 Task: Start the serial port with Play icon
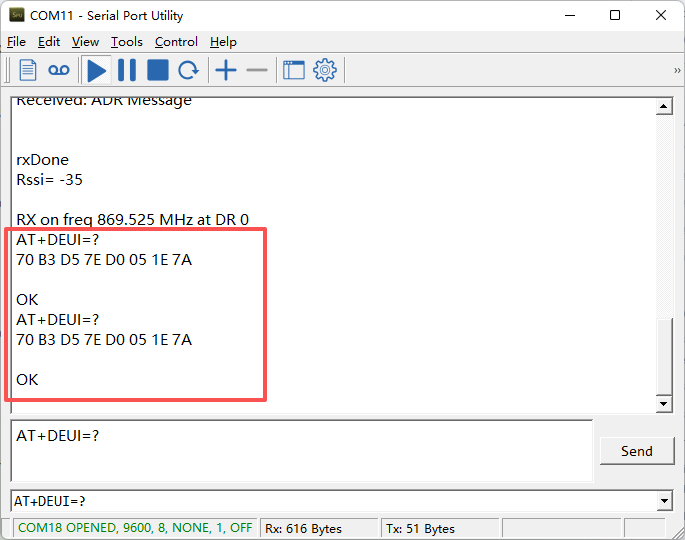tap(96, 70)
